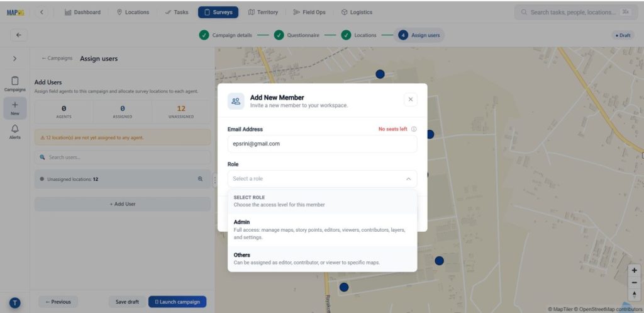Click the Agents count card
The width and height of the screenshot is (644, 313).
point(64,112)
